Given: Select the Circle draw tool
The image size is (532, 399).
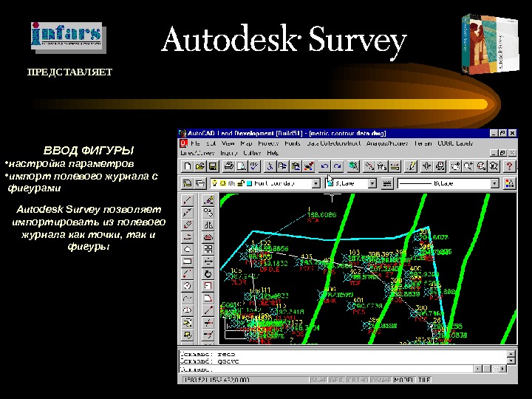Looking at the screenshot, I should tap(187, 286).
